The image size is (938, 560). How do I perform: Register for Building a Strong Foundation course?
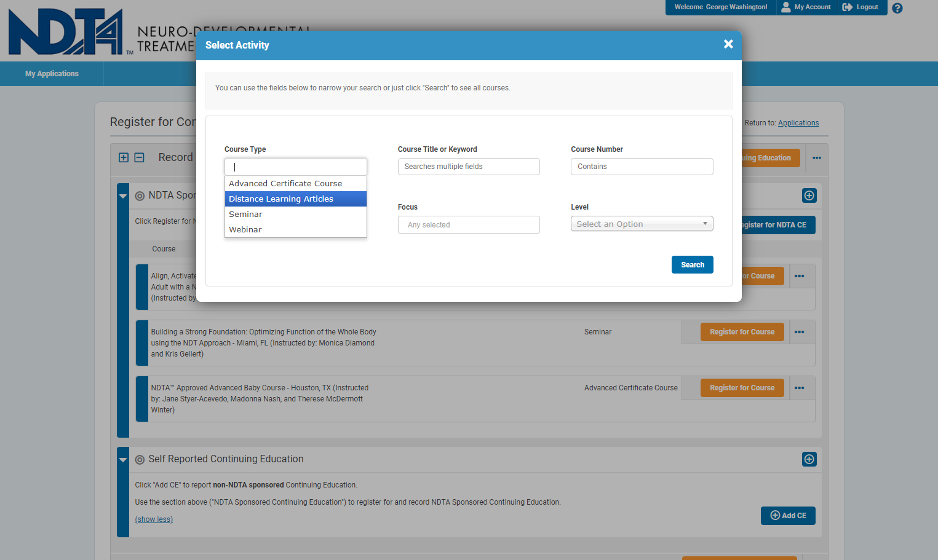[x=742, y=332]
